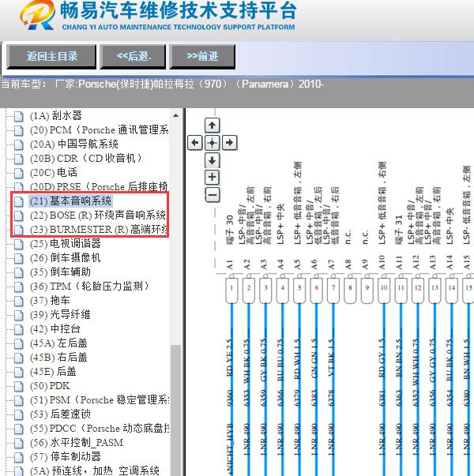474x476 pixels.
Task: Click connector pin 14 on the wiring diagram
Action: (x=452, y=290)
